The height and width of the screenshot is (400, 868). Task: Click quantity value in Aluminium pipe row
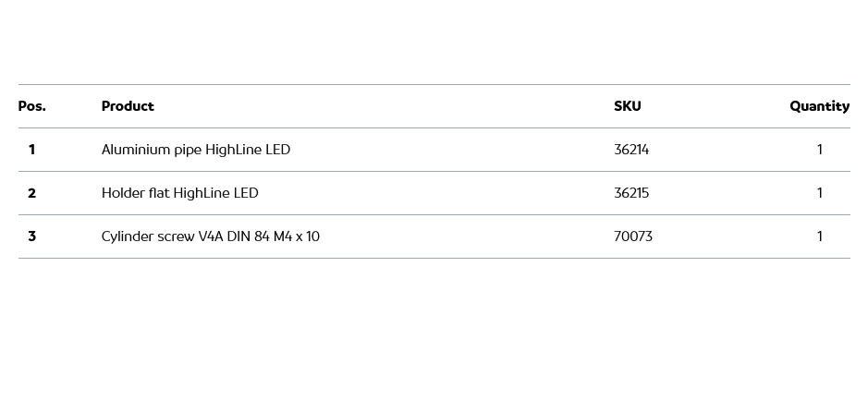click(819, 150)
